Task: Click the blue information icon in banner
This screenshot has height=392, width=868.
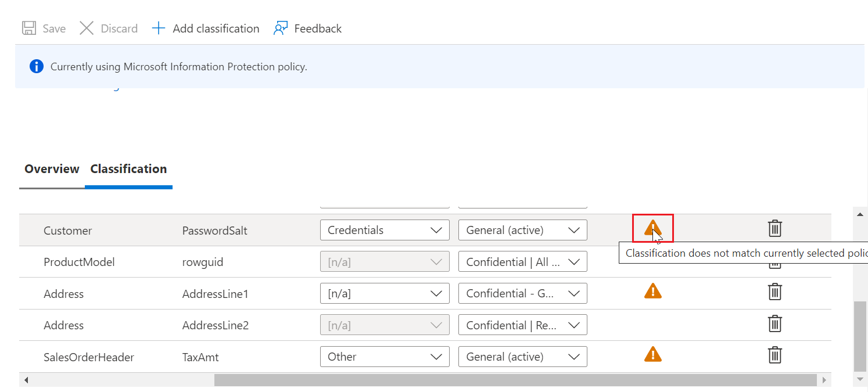Action: click(x=37, y=67)
